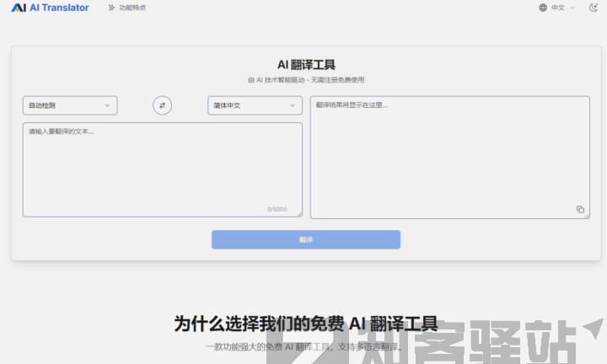Grab the input textarea resize handle
607x364 pixels.
point(299,214)
